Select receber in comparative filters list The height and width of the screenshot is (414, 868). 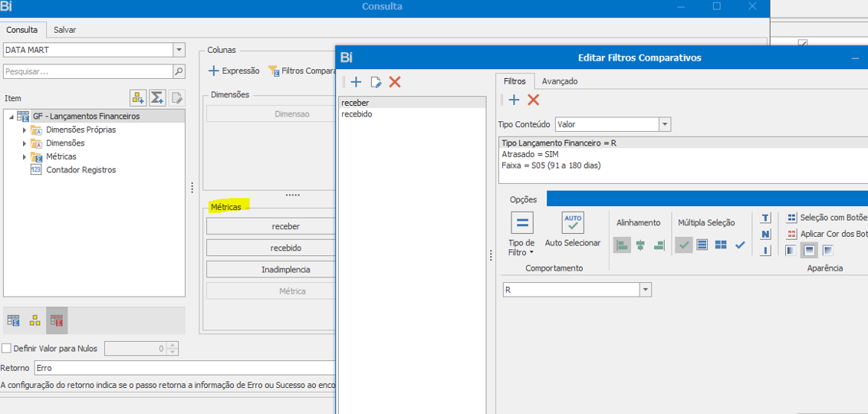pos(412,103)
